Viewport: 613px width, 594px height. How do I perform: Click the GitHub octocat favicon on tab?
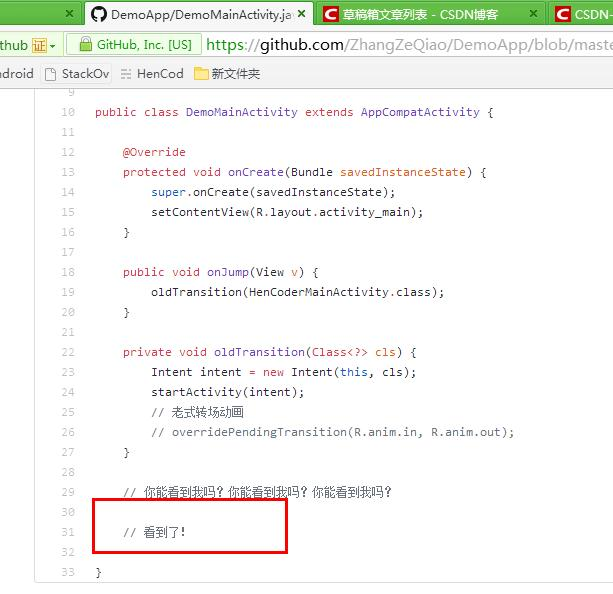click(x=99, y=14)
